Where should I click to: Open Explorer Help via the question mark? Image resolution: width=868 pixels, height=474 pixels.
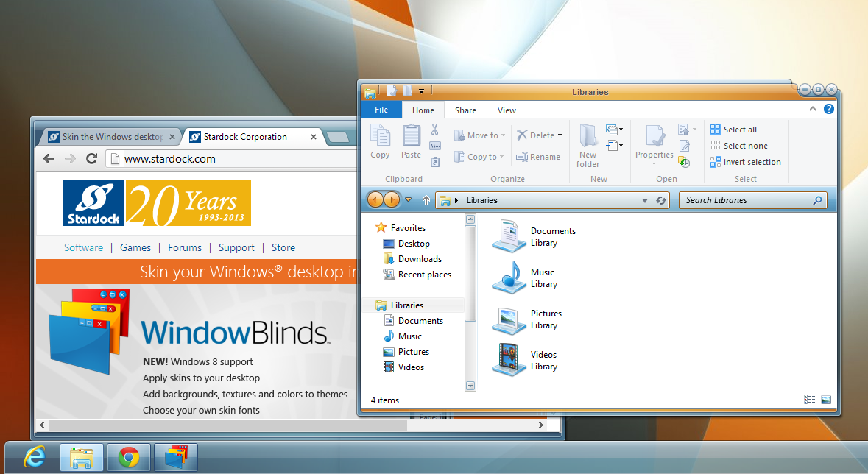coord(829,109)
